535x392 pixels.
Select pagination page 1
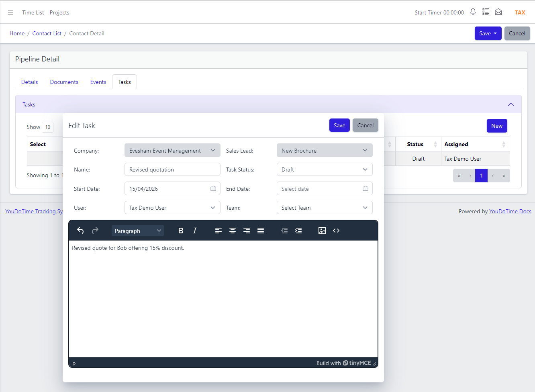click(x=481, y=176)
